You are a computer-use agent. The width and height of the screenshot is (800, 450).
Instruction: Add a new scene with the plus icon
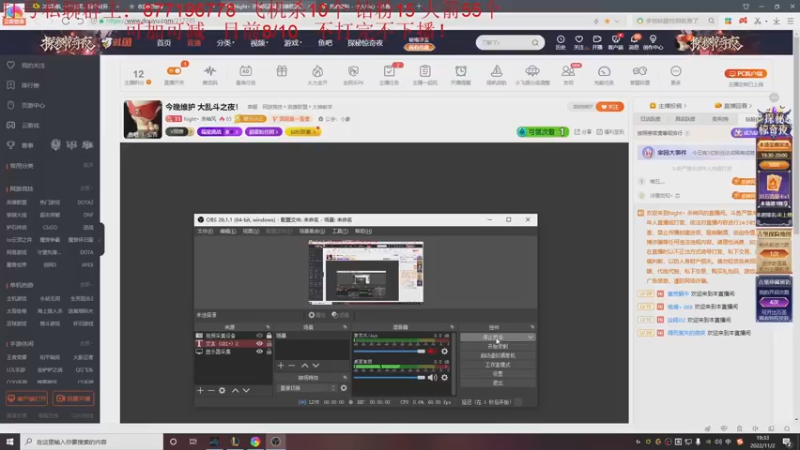click(x=281, y=365)
